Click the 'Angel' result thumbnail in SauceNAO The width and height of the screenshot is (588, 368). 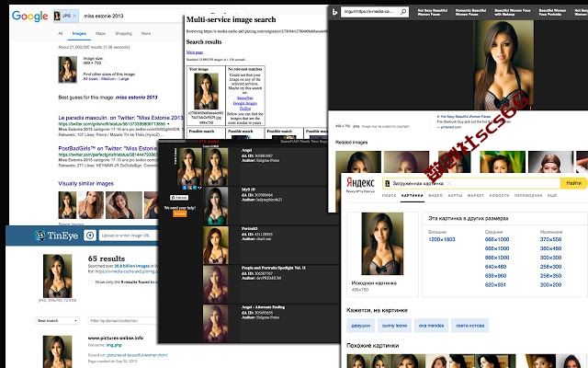(216, 167)
